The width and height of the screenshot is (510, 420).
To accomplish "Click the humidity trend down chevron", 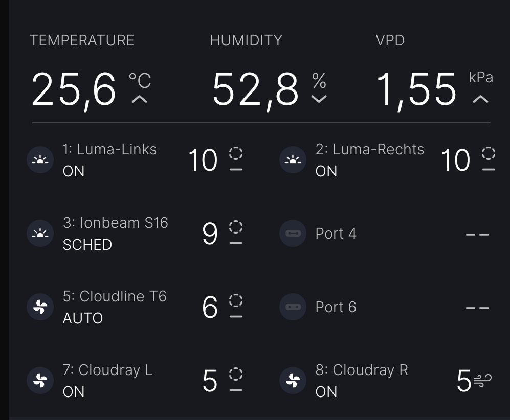I will pos(319,99).
